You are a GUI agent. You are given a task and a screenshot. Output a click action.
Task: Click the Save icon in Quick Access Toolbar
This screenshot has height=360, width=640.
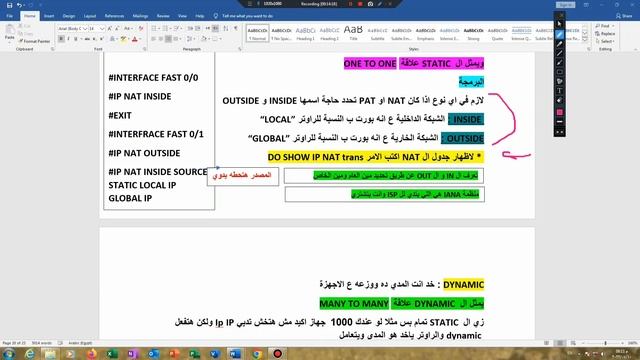point(9,5)
